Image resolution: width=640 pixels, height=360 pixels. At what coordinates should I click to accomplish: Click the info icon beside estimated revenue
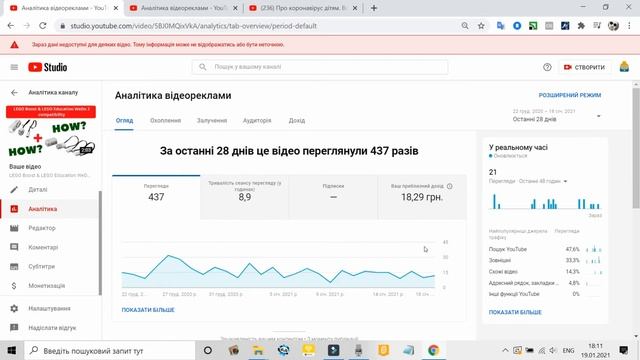(449, 186)
